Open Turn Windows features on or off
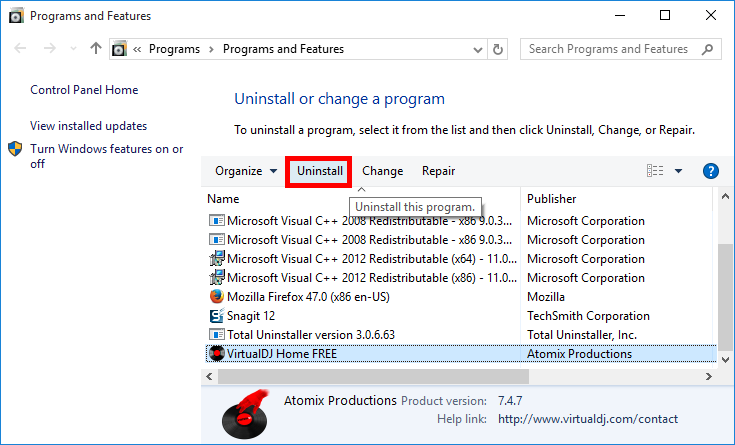This screenshot has height=445, width=735. tap(106, 156)
